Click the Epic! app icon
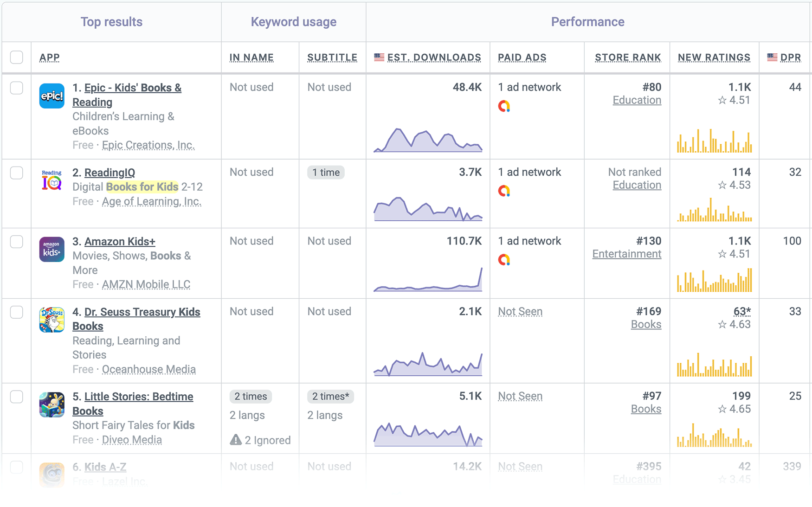The width and height of the screenshot is (812, 507). [x=52, y=96]
